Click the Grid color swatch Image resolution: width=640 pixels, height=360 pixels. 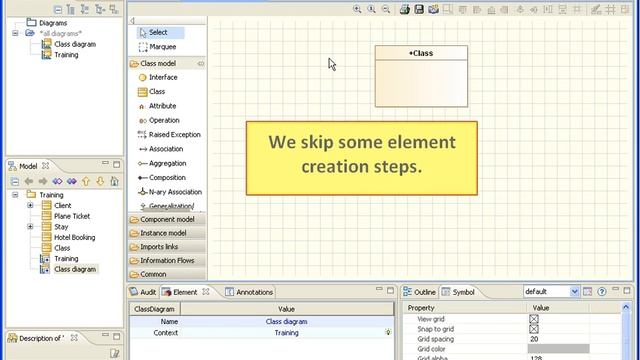[558, 349]
